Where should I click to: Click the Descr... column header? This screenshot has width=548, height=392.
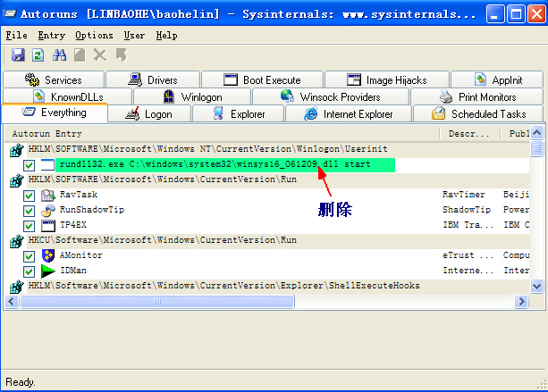tap(469, 134)
